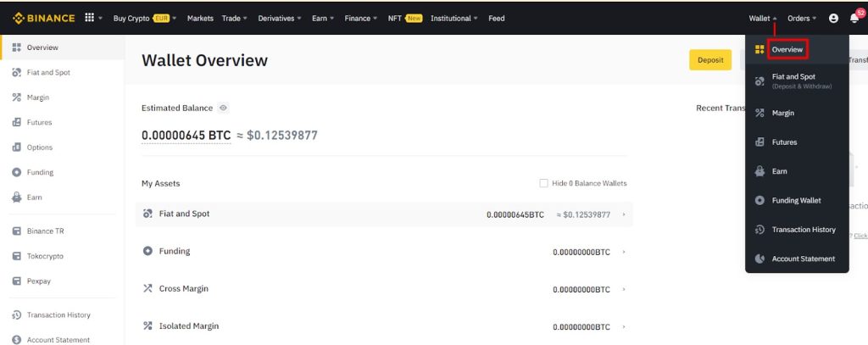The height and width of the screenshot is (345, 868).
Task: Expand the Fiat and Spot row chevron
Action: pos(624,214)
